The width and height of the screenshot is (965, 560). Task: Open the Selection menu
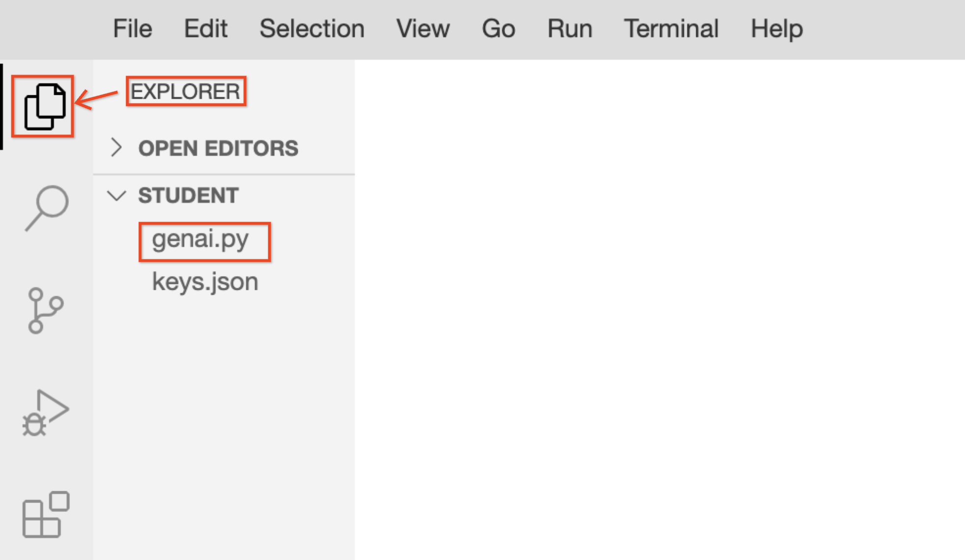pyautogui.click(x=312, y=28)
